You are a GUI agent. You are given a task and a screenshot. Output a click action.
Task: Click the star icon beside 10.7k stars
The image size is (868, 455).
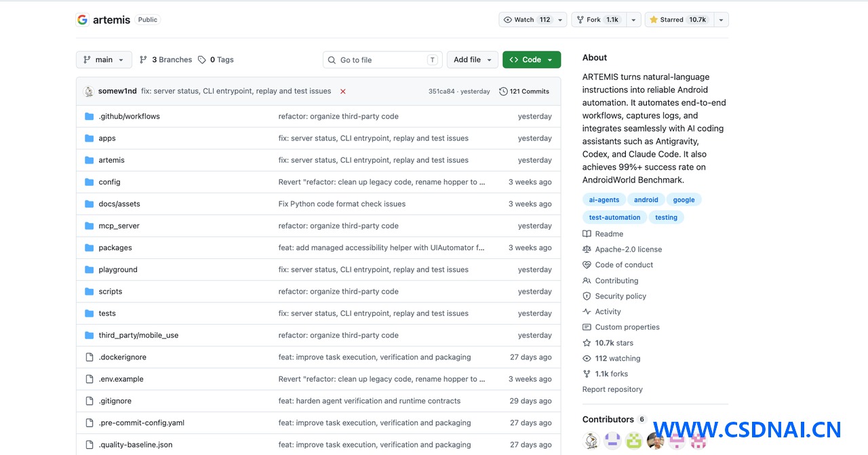[x=587, y=343]
